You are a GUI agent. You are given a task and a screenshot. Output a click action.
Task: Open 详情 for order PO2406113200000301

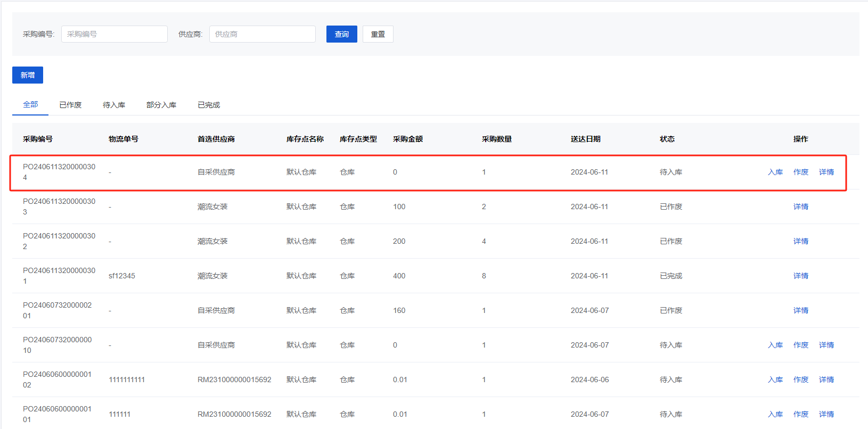click(801, 276)
